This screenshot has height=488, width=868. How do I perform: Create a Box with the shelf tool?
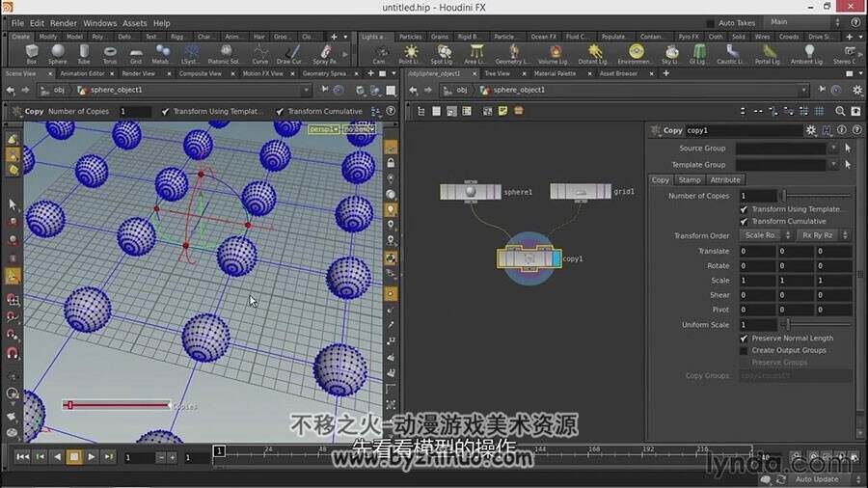(x=32, y=54)
